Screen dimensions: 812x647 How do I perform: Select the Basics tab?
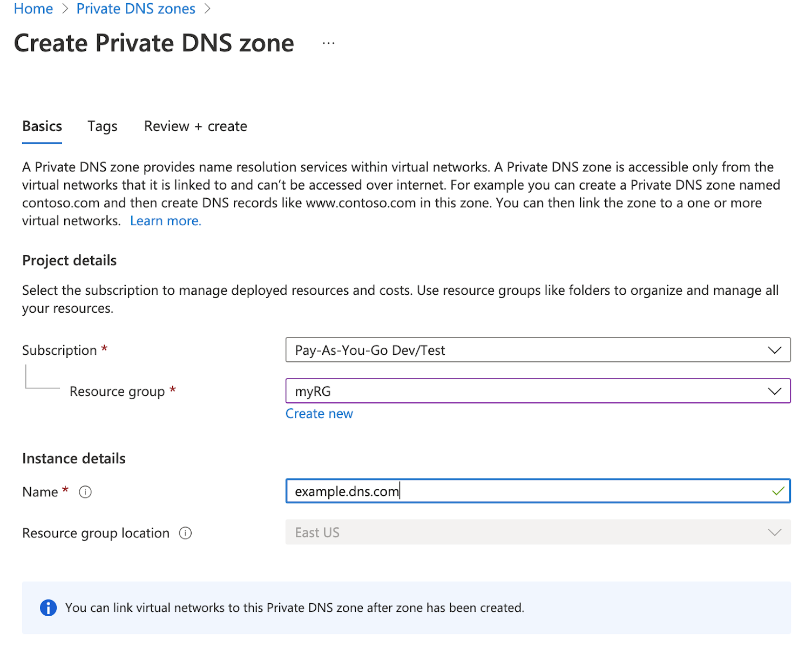pyautogui.click(x=42, y=126)
